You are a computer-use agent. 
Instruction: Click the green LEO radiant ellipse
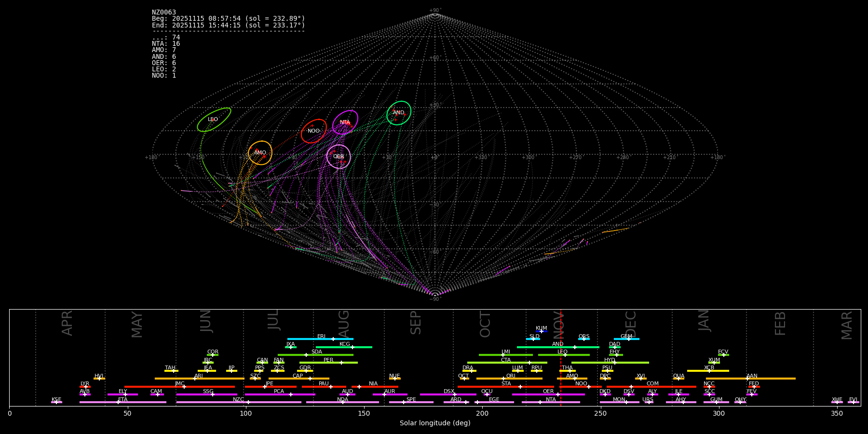click(x=214, y=120)
